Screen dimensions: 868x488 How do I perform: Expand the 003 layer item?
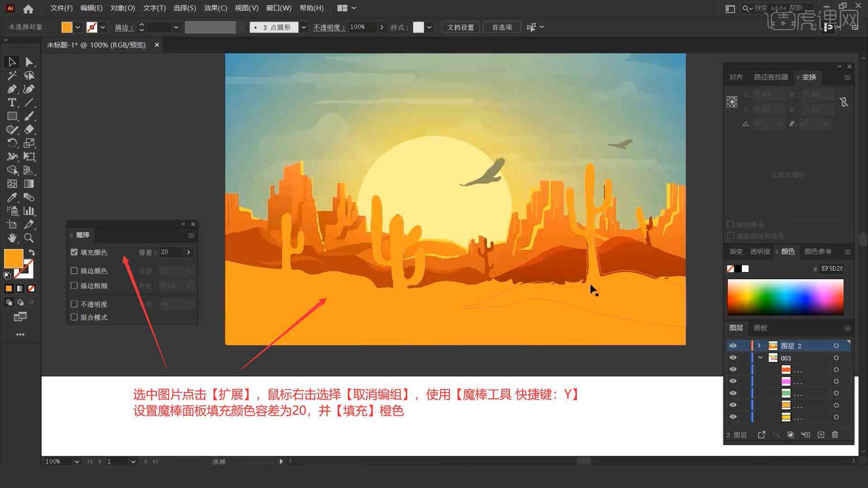(761, 357)
